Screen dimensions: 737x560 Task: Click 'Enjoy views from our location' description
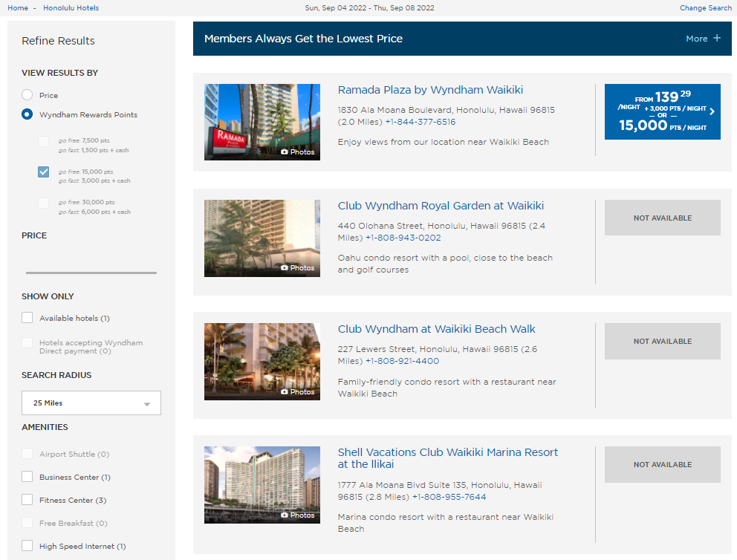444,142
